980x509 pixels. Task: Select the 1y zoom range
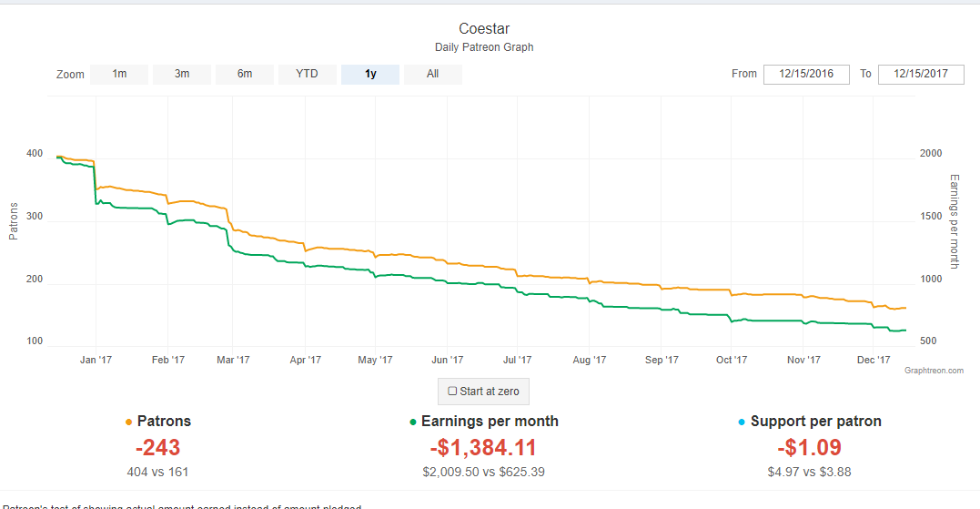(x=370, y=74)
